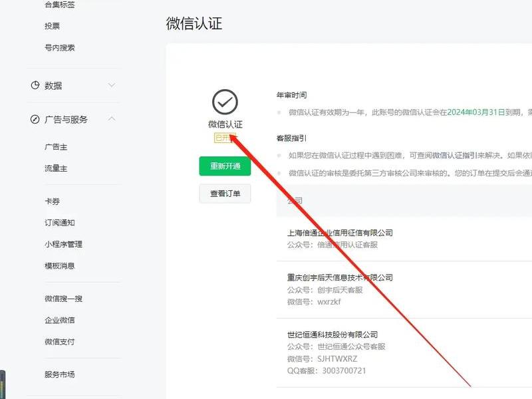Go to 卡券 in the sidebar
Screen dimensions: 532x399
tap(53, 201)
